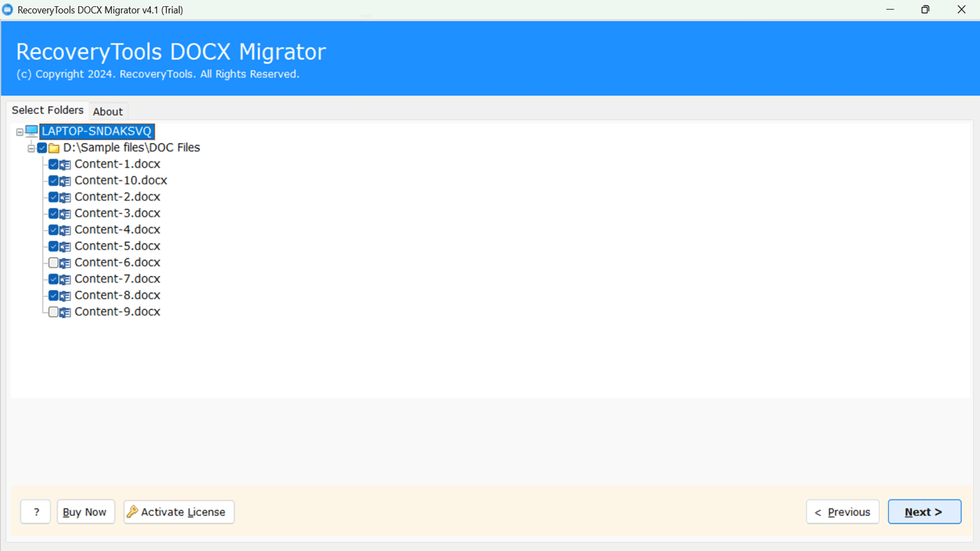Image resolution: width=980 pixels, height=551 pixels.
Task: Click the Word file icon beside Content-6.docx
Action: click(65, 263)
